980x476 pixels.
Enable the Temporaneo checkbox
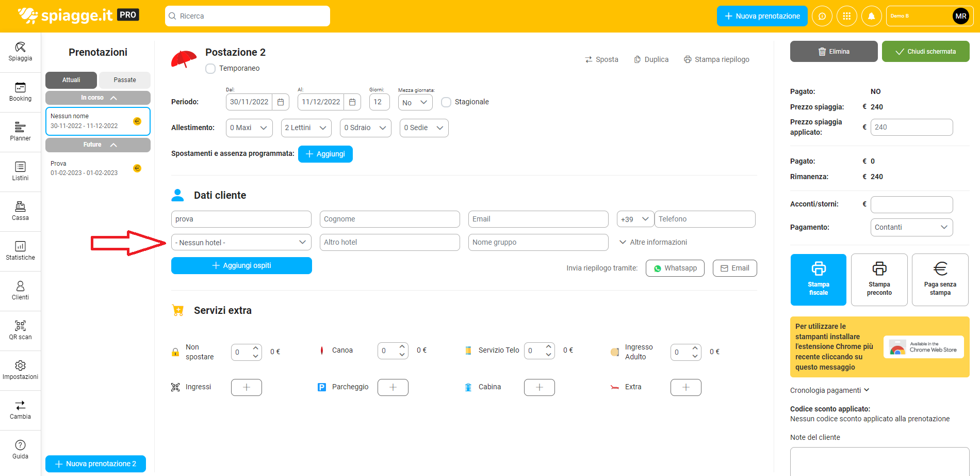point(210,69)
